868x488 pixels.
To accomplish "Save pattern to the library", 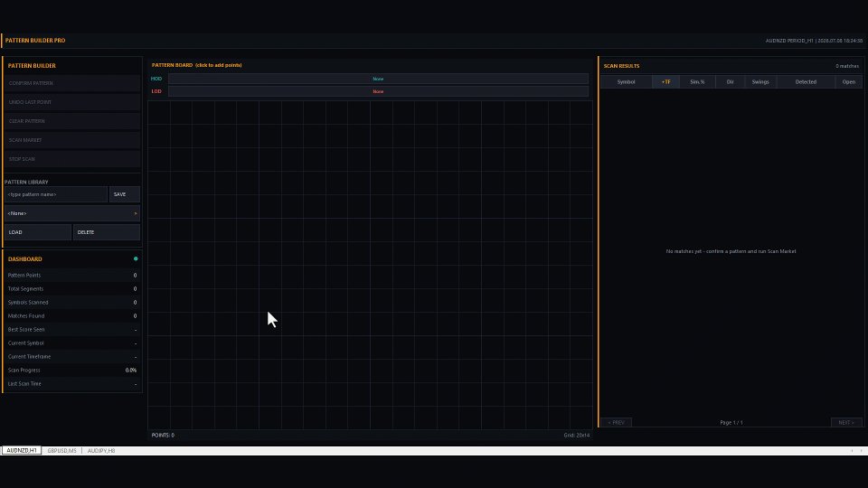I will pos(125,194).
